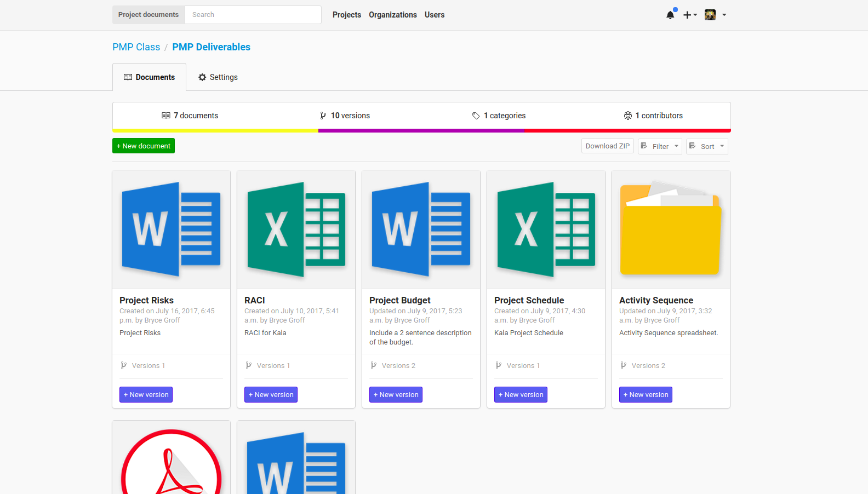
Task: Open the Users nav menu
Action: point(435,15)
